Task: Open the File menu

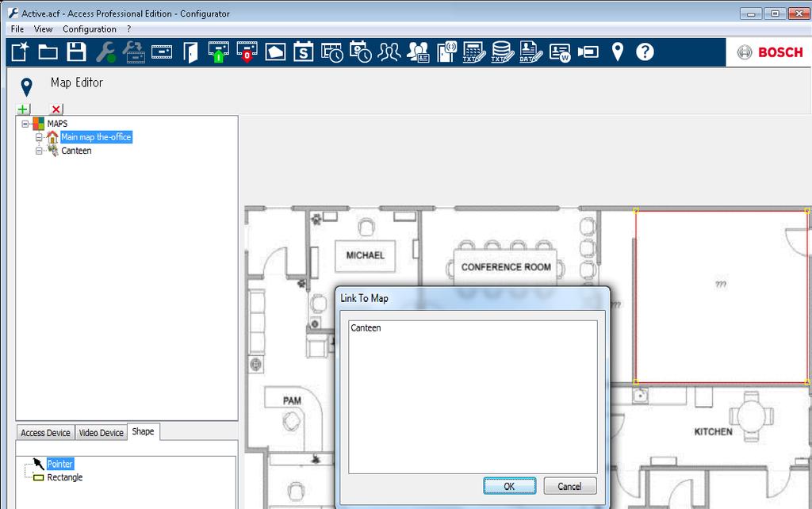Action: point(17,29)
